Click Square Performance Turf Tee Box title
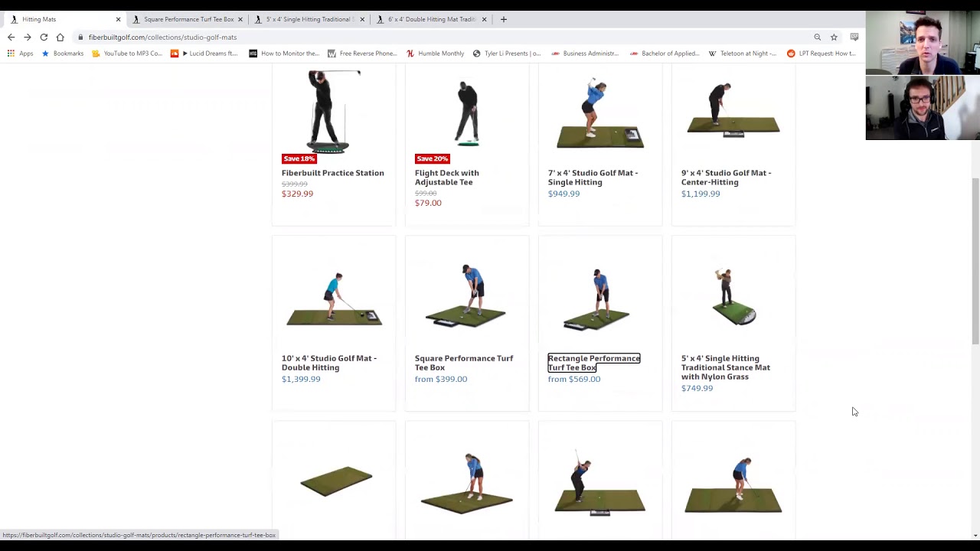980x551 pixels. (x=464, y=363)
